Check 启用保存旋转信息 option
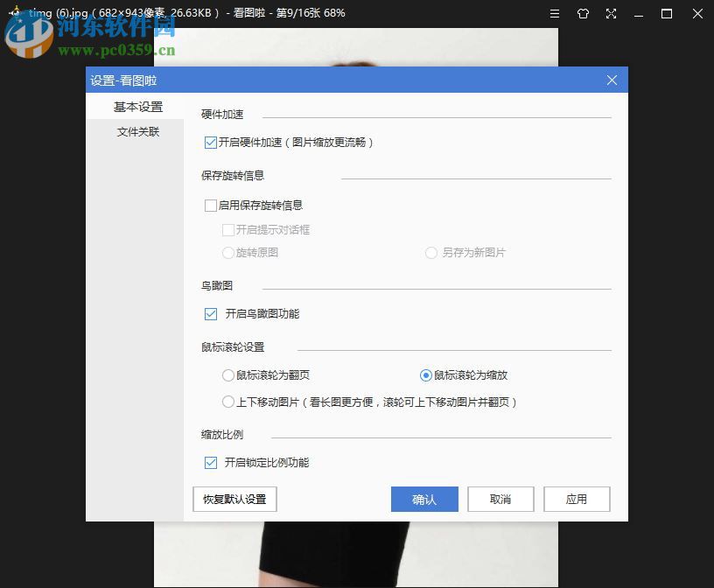This screenshot has width=714, height=588. coord(211,205)
